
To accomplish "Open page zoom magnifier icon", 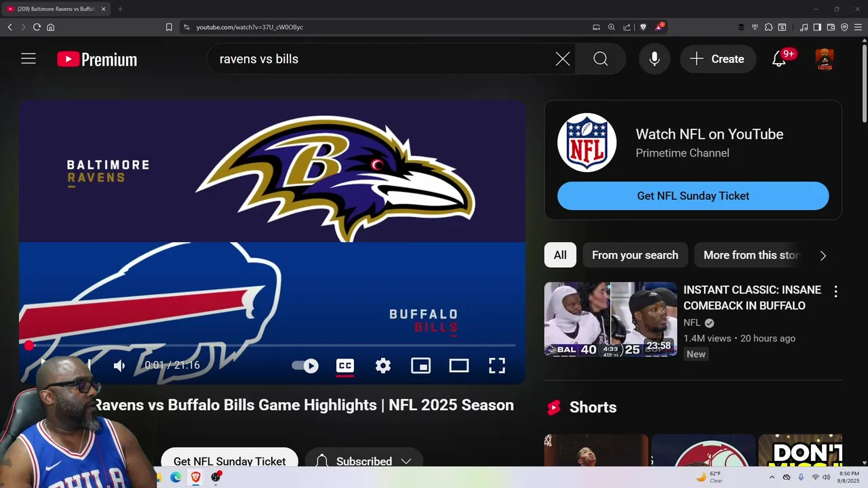I will (x=611, y=27).
